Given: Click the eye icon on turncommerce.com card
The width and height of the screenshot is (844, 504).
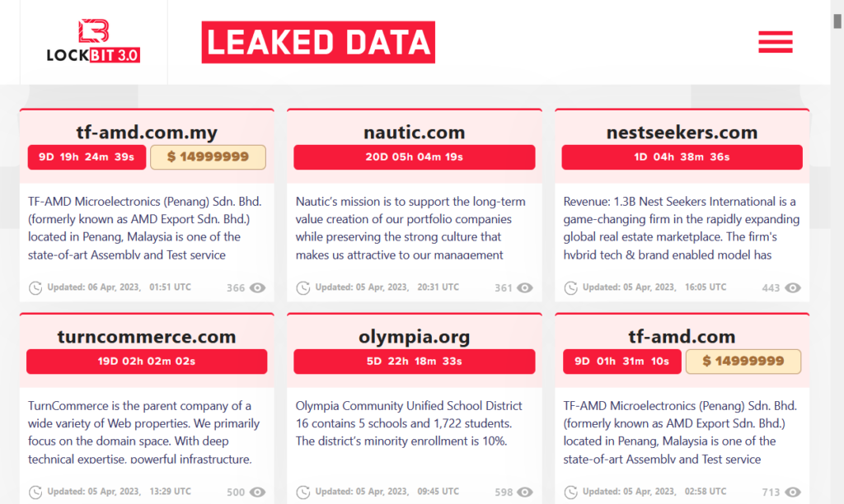Looking at the screenshot, I should [x=258, y=492].
